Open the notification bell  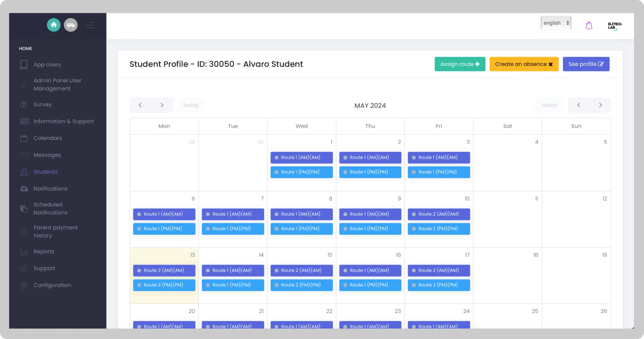589,25
